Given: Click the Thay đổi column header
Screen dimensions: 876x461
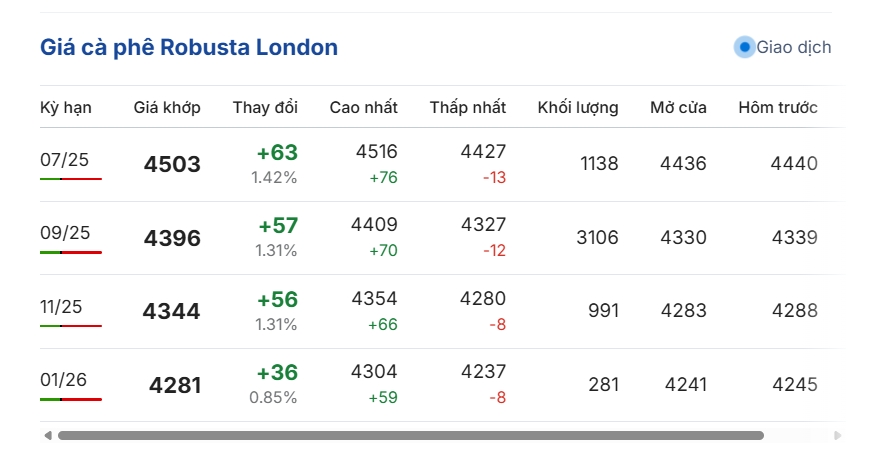Looking at the screenshot, I should click(x=265, y=108).
